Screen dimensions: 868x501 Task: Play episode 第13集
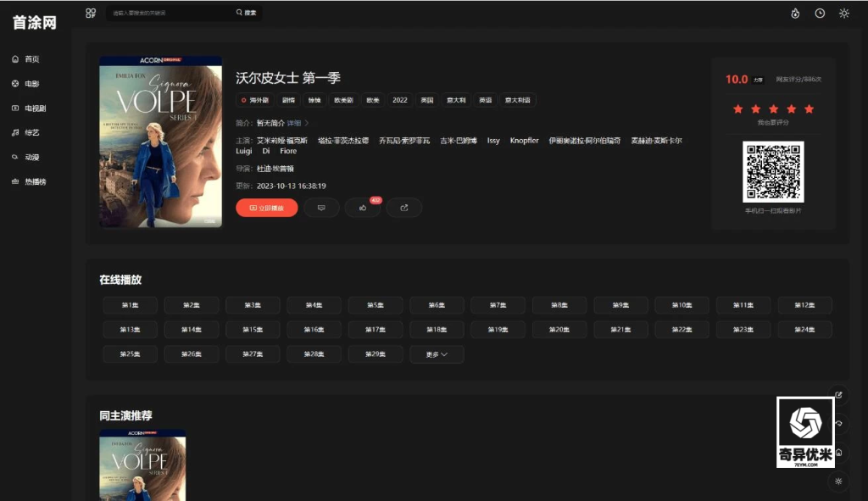pyautogui.click(x=130, y=330)
